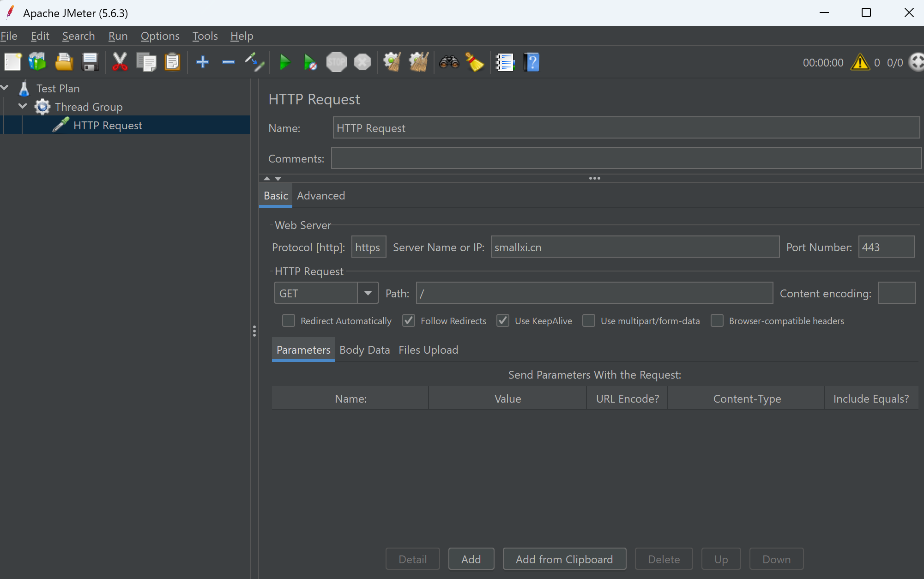Open the File menu
This screenshot has height=579, width=924.
tap(9, 36)
